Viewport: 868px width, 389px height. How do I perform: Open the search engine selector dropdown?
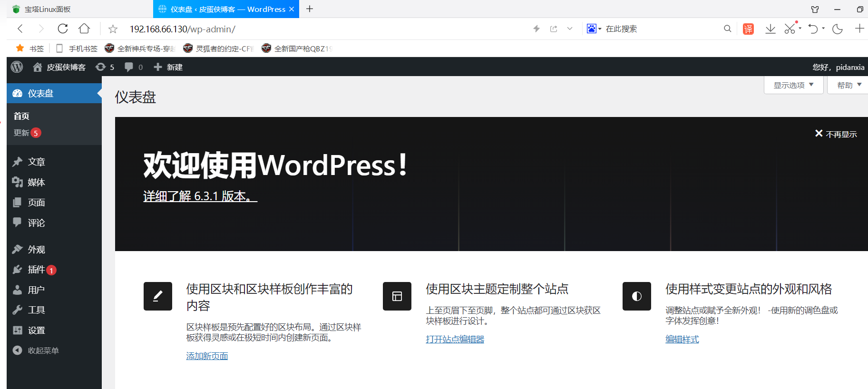coord(594,29)
